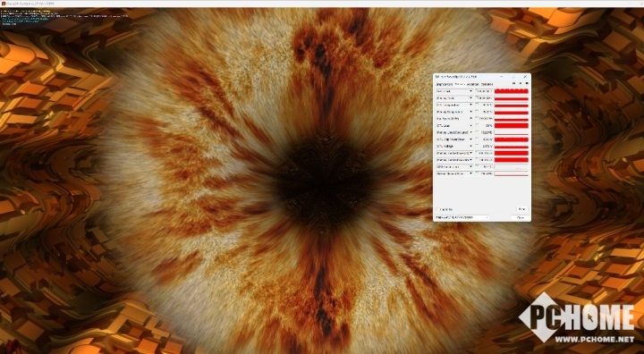Image resolution: width=644 pixels, height=354 pixels.
Task: Open the GPU Clock sensor dropdown arrow
Action: (x=470, y=91)
